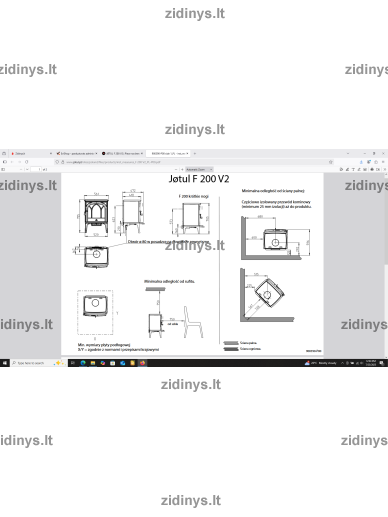388x517 pixels.
Task: Open the PDF viewer tools menu
Action: coord(384,169)
